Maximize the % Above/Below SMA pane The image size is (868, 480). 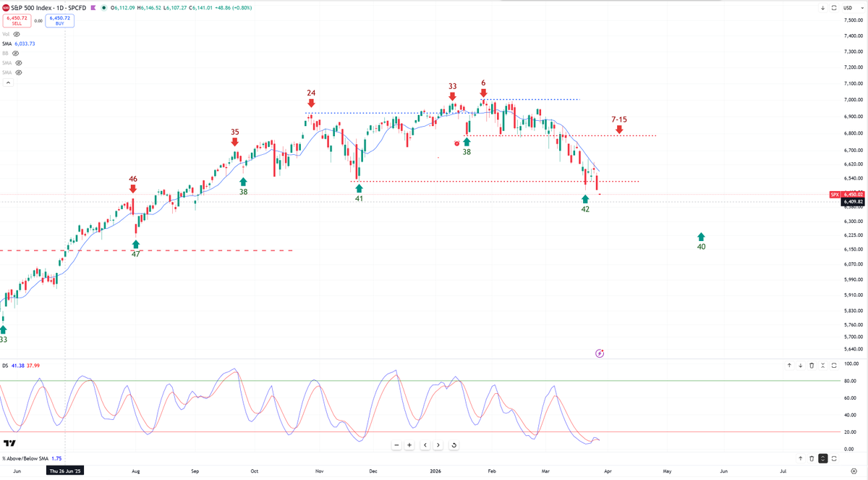click(x=834, y=458)
